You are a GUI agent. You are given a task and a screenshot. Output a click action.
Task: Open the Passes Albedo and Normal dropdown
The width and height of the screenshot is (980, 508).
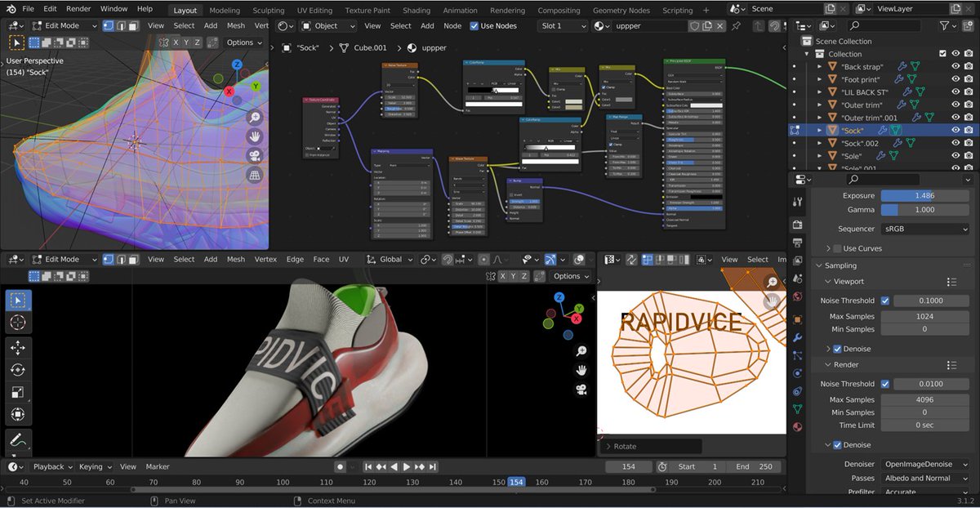[x=925, y=478]
